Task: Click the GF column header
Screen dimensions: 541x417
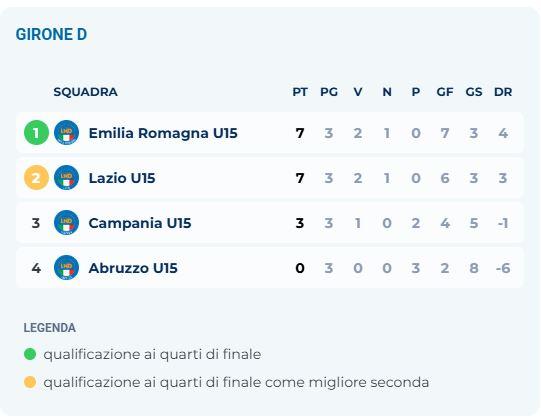Action: coord(445,92)
